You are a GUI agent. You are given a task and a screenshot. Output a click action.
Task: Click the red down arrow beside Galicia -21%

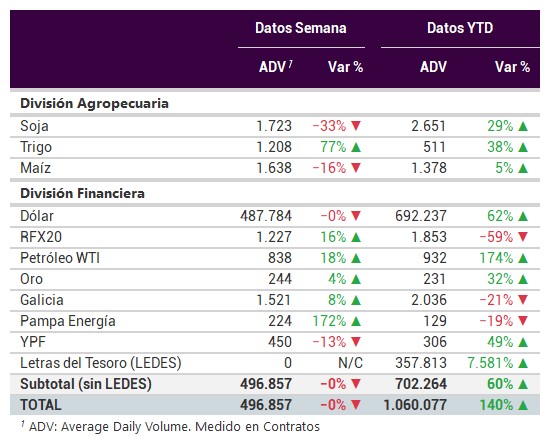point(523,300)
